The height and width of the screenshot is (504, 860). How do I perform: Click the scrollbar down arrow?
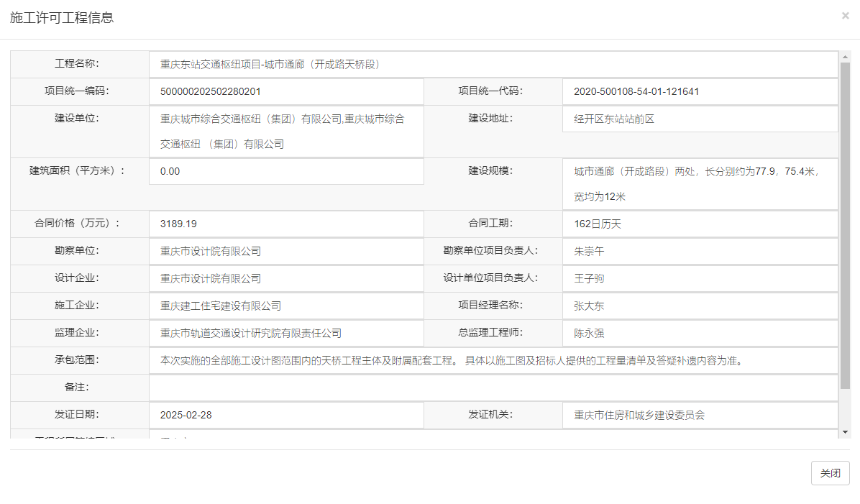[x=845, y=431]
